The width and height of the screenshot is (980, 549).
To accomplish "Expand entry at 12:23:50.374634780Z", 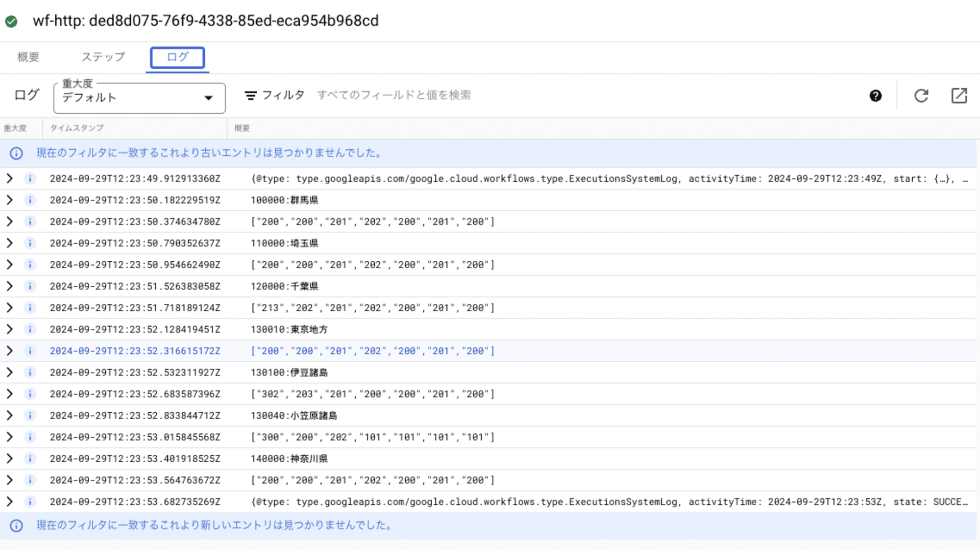I will [x=9, y=222].
